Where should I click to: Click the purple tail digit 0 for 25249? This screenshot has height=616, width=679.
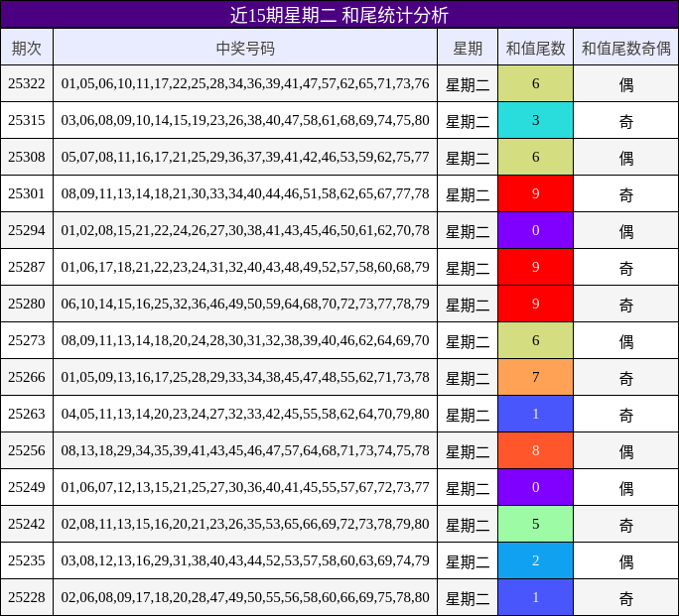tap(536, 487)
